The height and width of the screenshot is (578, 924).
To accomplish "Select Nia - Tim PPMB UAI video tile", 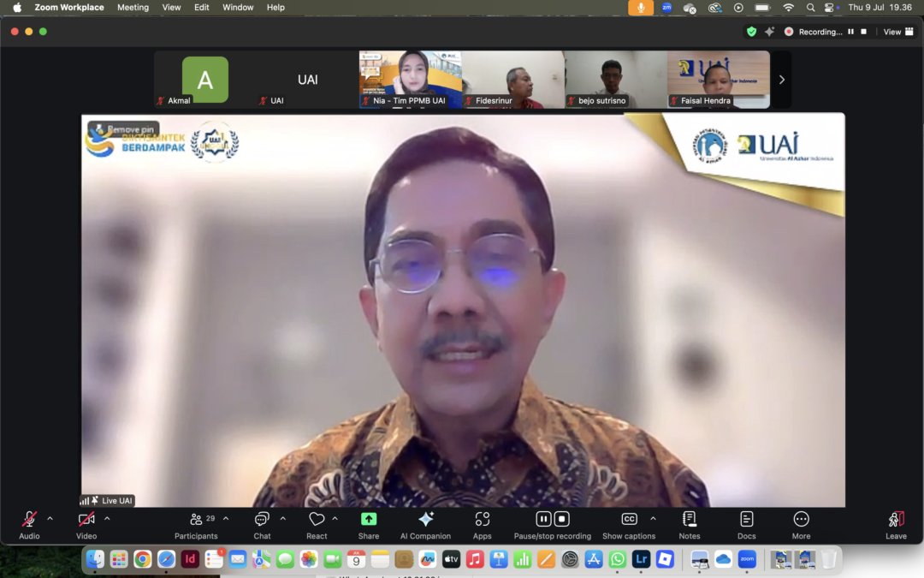I will coord(410,80).
